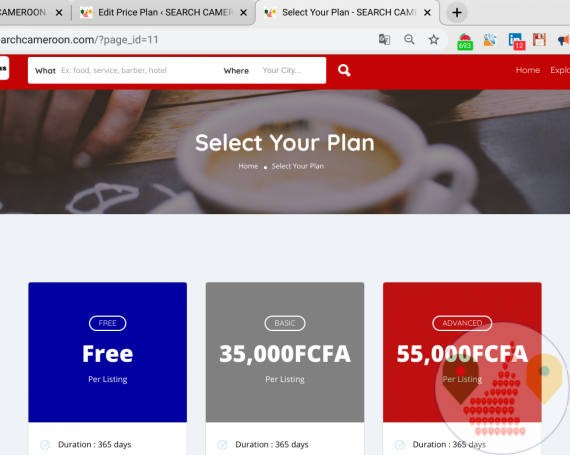The height and width of the screenshot is (455, 570).
Task: Open the green 693 badge extension
Action: tap(465, 41)
